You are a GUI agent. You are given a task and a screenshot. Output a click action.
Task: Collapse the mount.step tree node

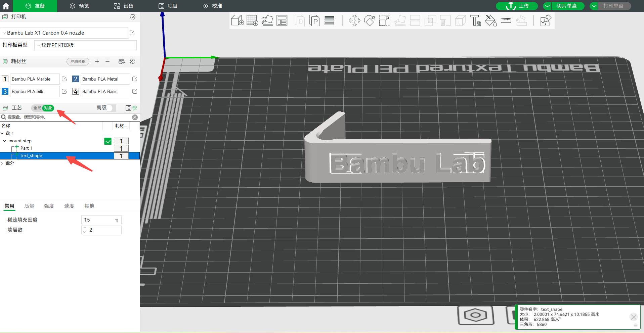[x=4, y=141]
